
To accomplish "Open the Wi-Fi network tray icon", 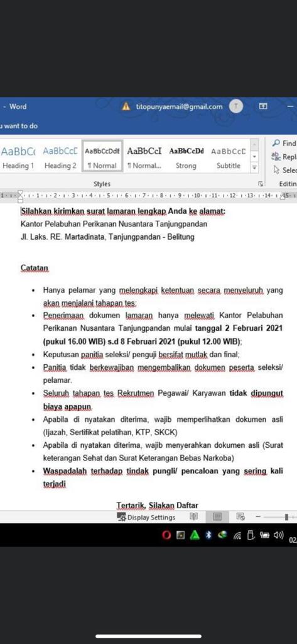I will click(237, 535).
